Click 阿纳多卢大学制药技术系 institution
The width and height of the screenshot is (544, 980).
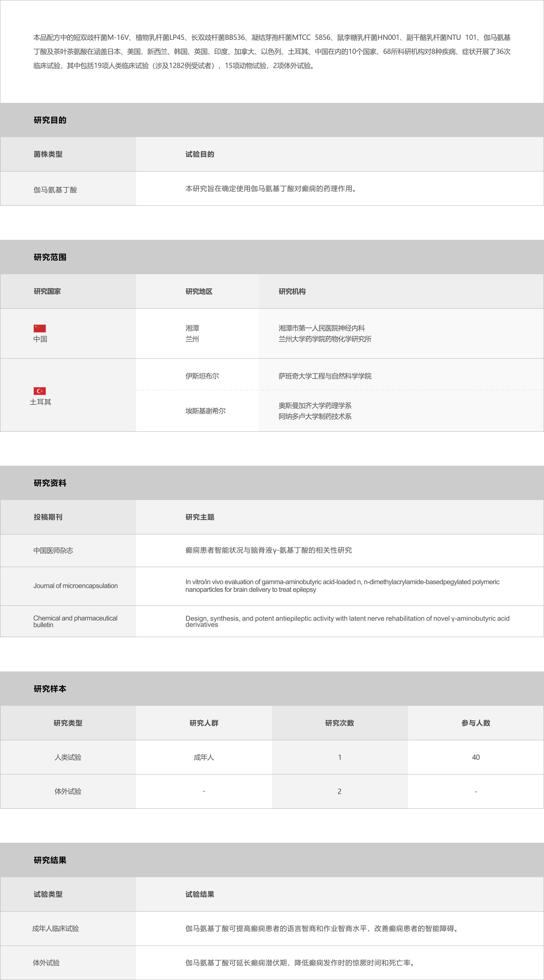(x=315, y=417)
